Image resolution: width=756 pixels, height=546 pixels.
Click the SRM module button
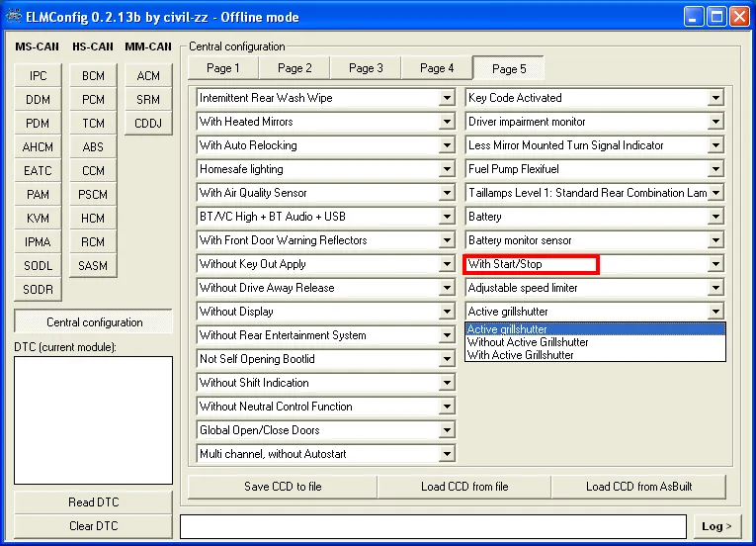pyautogui.click(x=148, y=100)
